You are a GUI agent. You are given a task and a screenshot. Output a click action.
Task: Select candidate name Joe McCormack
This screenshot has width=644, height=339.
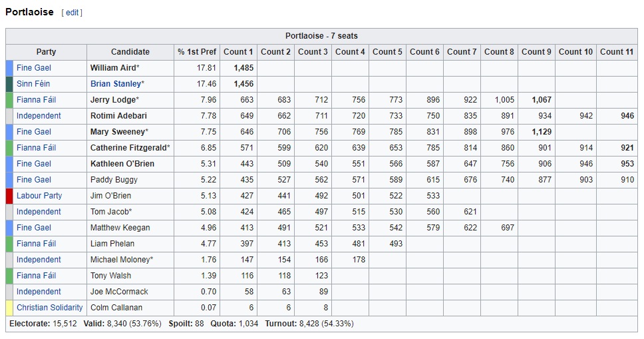coord(119,292)
